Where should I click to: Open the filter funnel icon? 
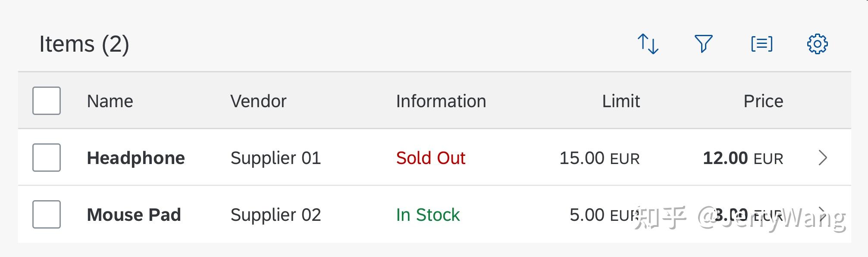point(703,44)
